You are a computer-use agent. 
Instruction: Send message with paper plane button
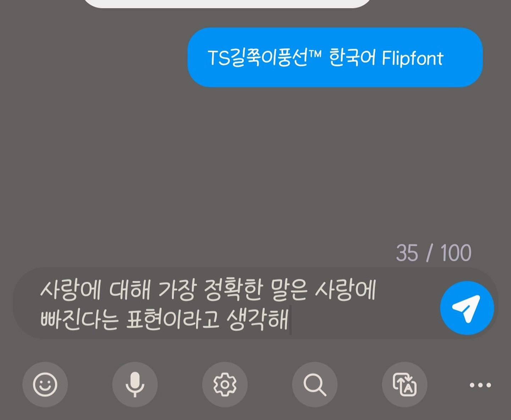(x=467, y=308)
